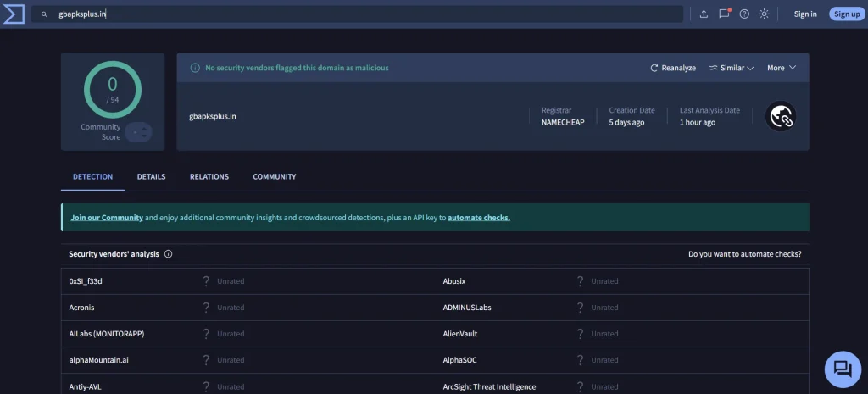
Task: Click the VirusTotal logo icon
Action: click(14, 14)
